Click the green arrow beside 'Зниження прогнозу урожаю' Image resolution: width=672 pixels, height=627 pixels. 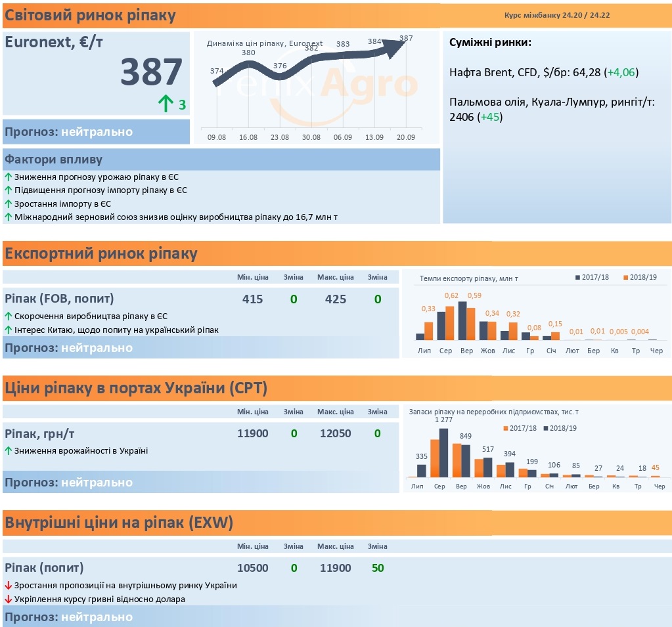point(8,177)
